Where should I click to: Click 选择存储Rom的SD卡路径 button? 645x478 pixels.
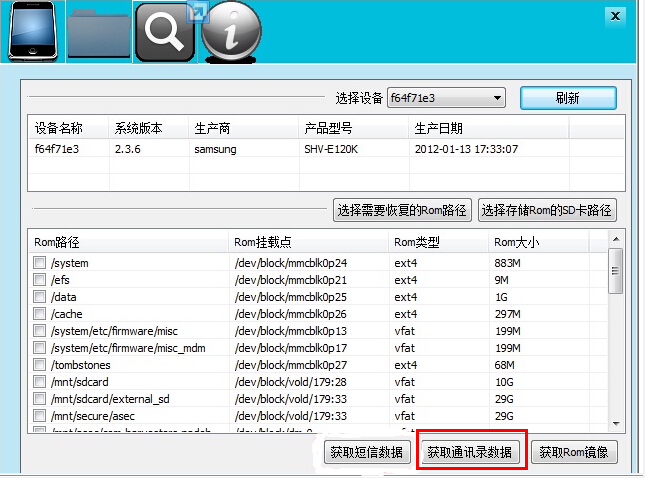tap(547, 210)
